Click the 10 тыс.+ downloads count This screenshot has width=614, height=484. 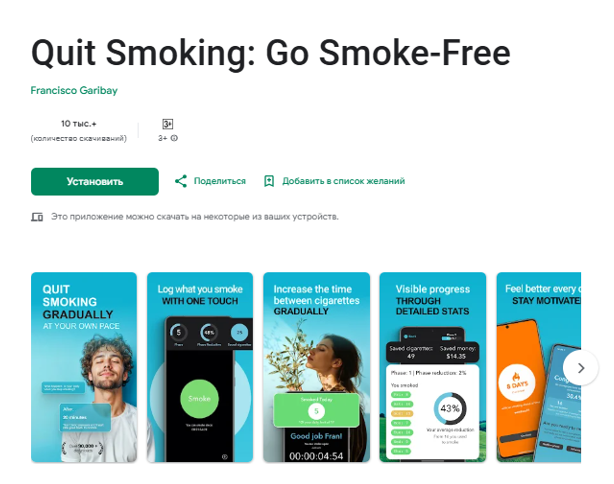tap(79, 124)
